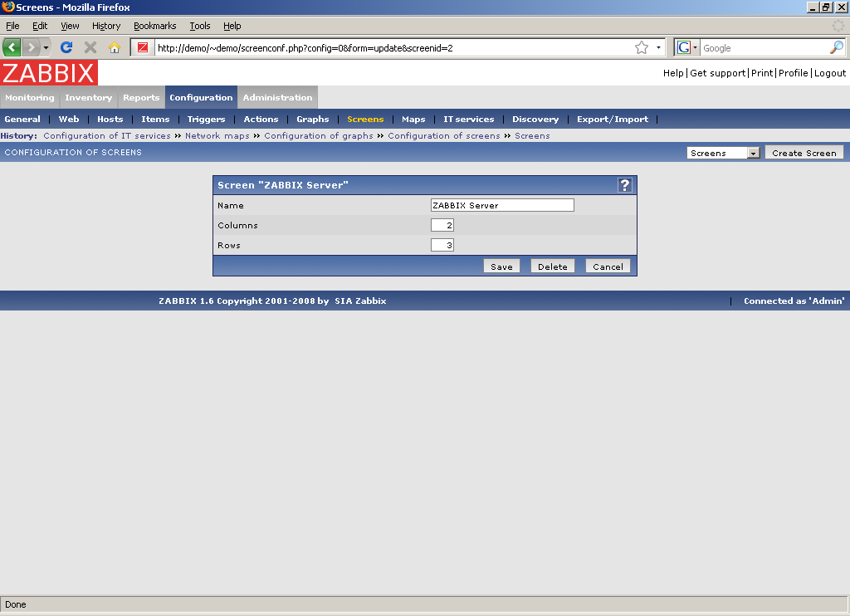The height and width of the screenshot is (616, 850).
Task: Go to Actions configuration
Action: (261, 120)
